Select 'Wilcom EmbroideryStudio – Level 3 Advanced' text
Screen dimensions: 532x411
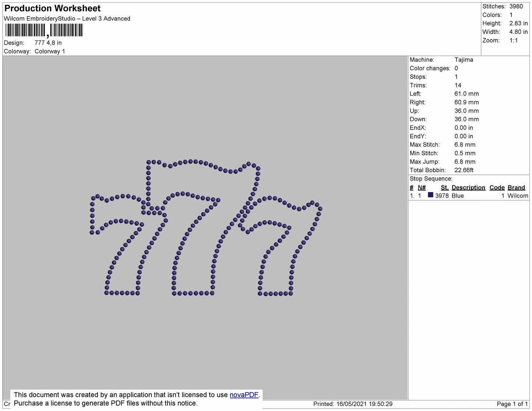(67, 19)
